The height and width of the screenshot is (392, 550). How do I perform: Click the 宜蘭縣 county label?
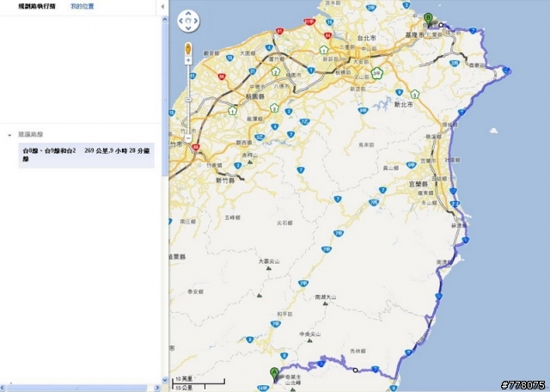419,184
